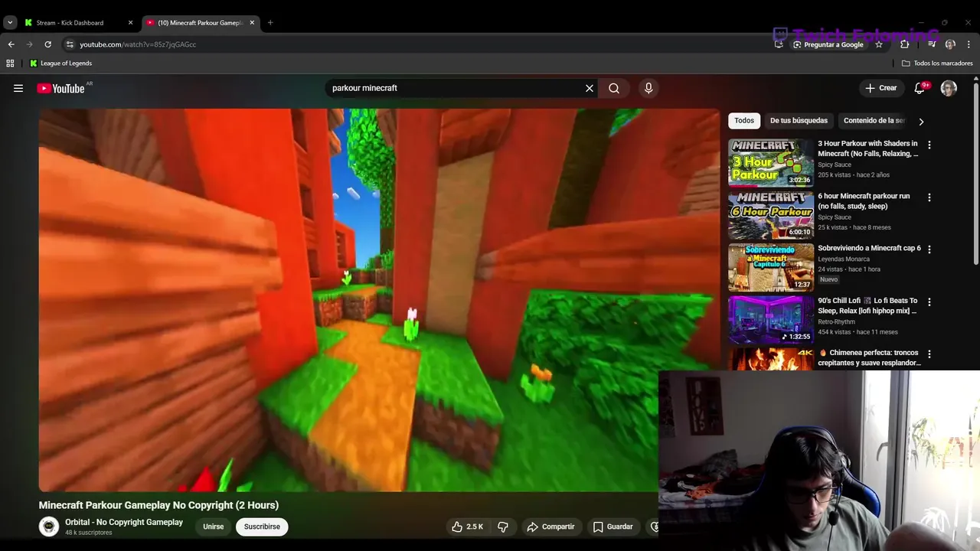Go to YouTube home via logo

point(60,88)
